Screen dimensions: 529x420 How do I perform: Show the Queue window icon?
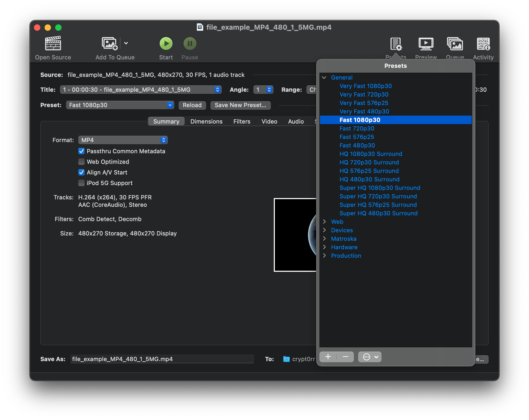click(455, 44)
